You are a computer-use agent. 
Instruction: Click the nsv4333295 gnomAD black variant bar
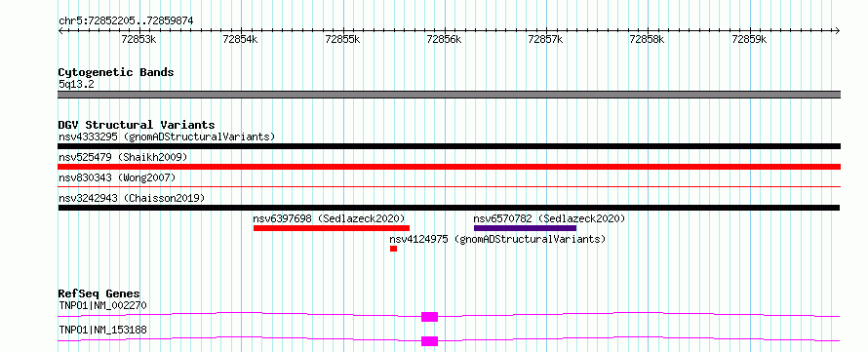(x=449, y=146)
